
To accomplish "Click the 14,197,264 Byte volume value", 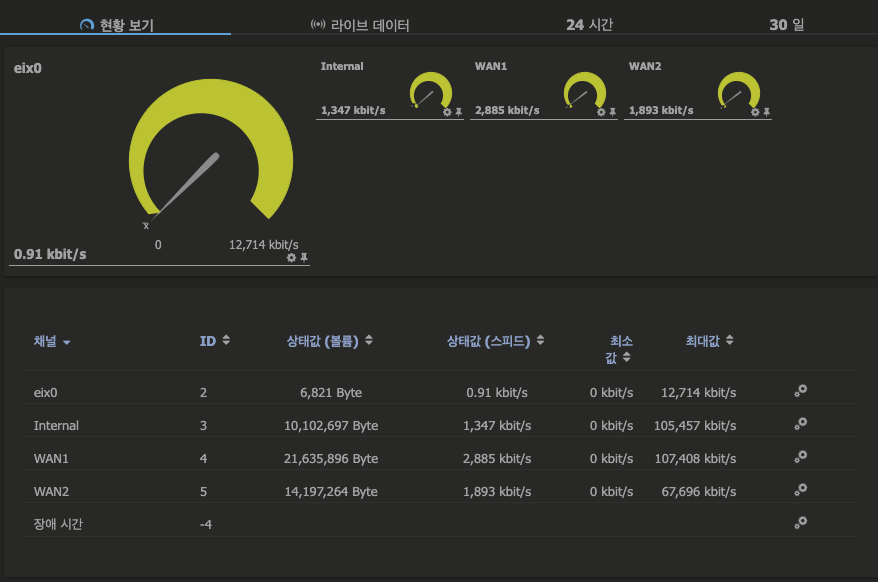I will 331,492.
